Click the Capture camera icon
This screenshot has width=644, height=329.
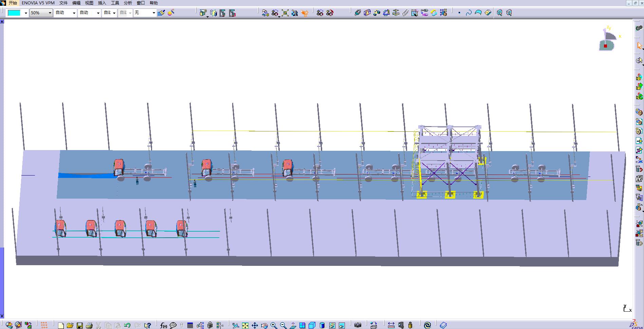coord(357,325)
